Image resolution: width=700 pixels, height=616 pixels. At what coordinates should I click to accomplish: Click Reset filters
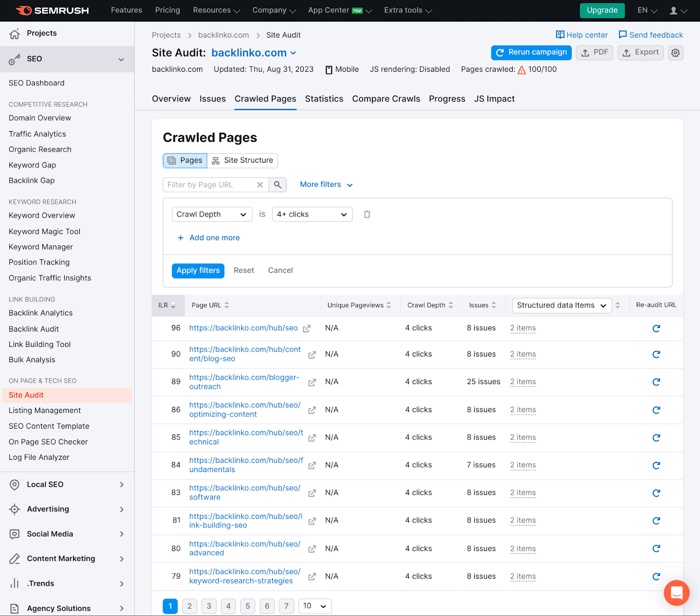click(x=244, y=271)
